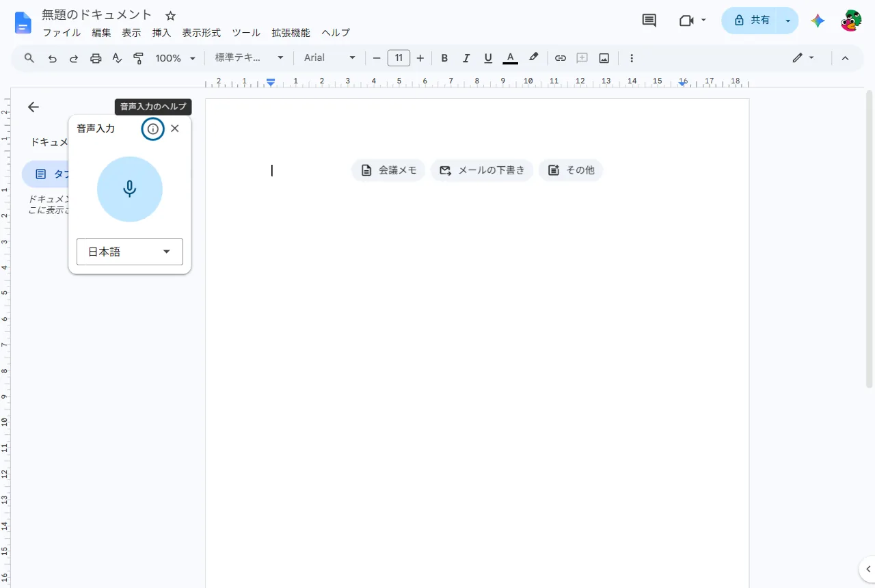Image resolution: width=875 pixels, height=588 pixels.
Task: Toggle italic formatting
Action: [x=466, y=58]
